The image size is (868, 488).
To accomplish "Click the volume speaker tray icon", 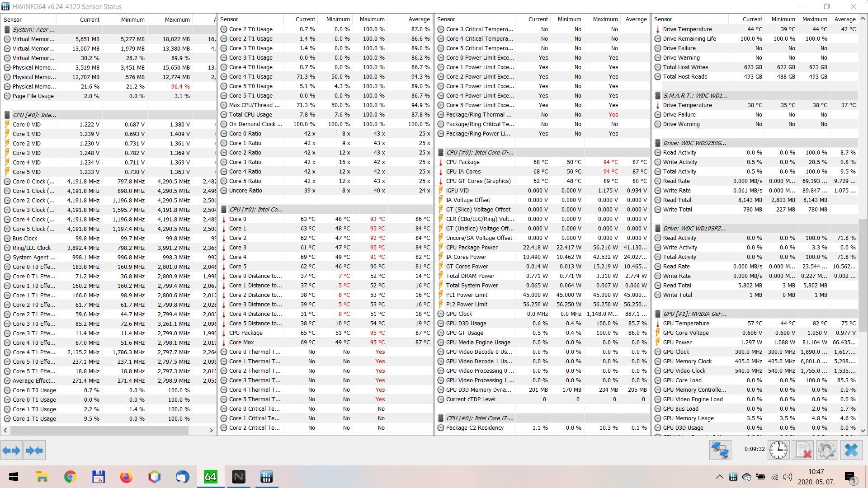I will tap(788, 477).
